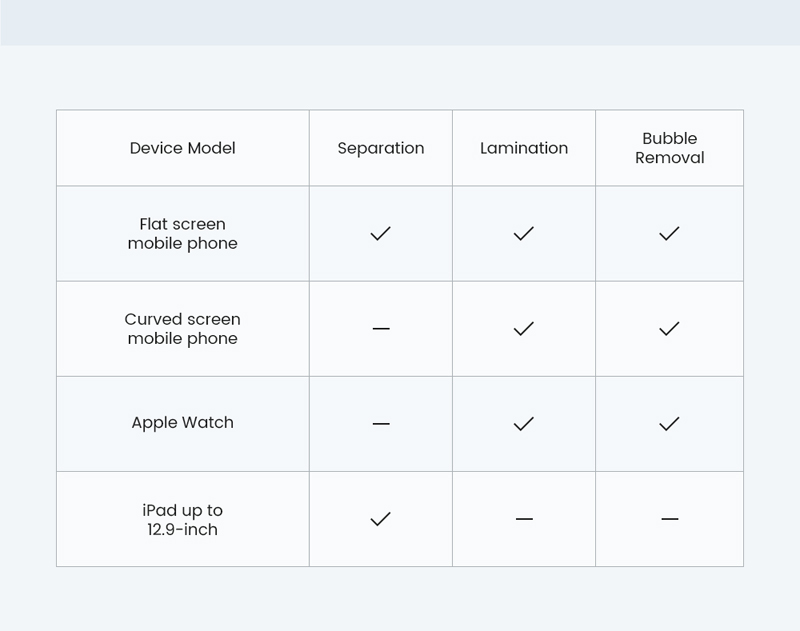The height and width of the screenshot is (631, 800).
Task: Click the Flat screen Separation checkmark
Action: (381, 234)
